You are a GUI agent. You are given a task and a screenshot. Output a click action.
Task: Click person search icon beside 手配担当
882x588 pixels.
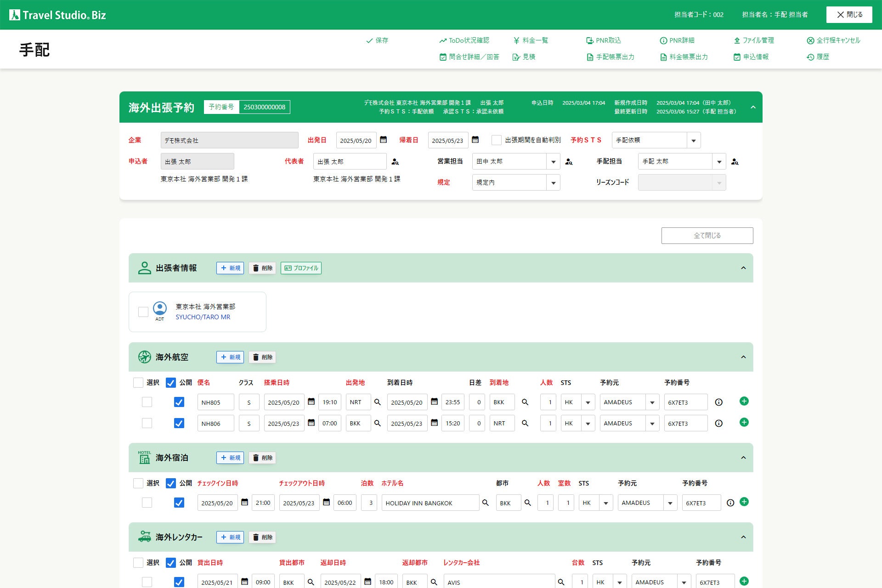point(735,162)
